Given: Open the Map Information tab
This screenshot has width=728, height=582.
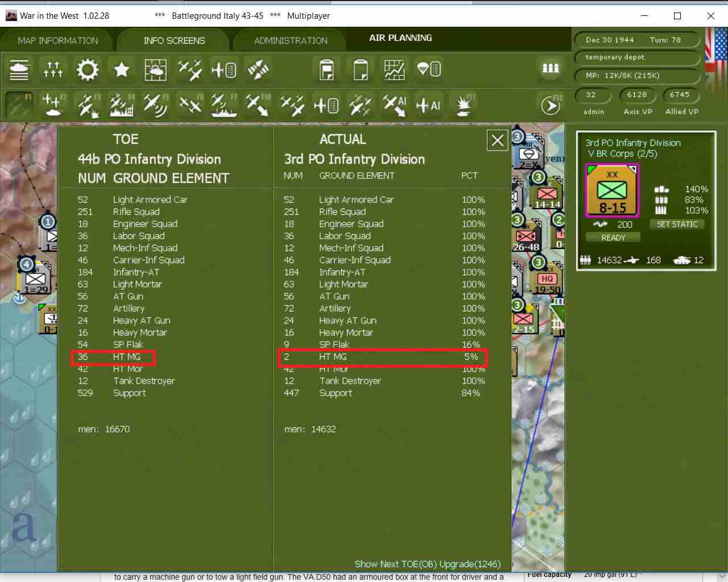Looking at the screenshot, I should (57, 41).
